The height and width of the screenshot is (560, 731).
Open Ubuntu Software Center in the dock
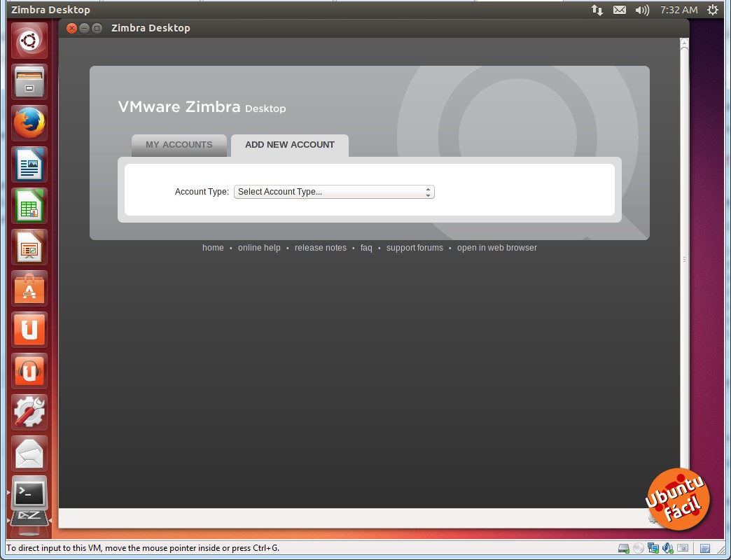[29, 288]
